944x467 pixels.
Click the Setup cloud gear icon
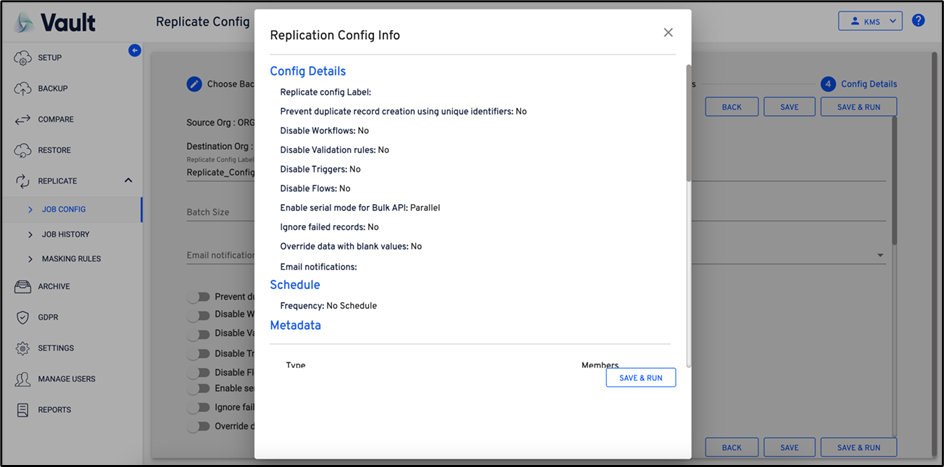click(x=23, y=58)
